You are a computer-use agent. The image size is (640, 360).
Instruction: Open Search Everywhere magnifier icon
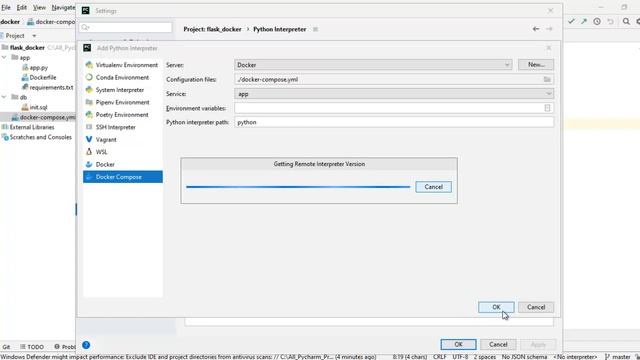pos(626,21)
